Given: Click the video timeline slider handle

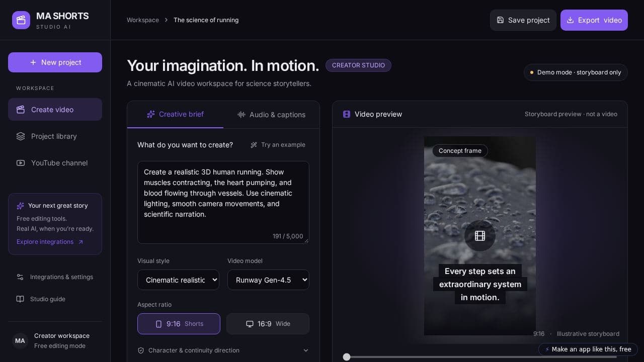Looking at the screenshot, I should point(347,357).
